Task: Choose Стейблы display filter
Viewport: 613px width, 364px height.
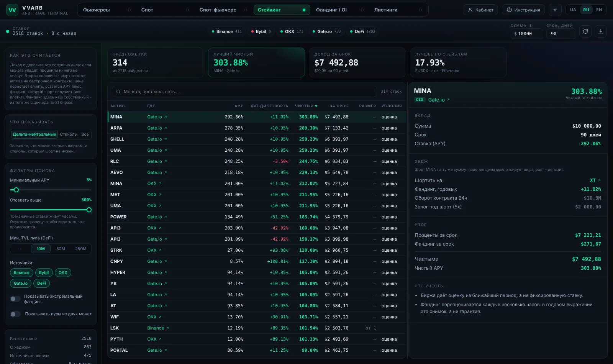Action: pyautogui.click(x=69, y=134)
